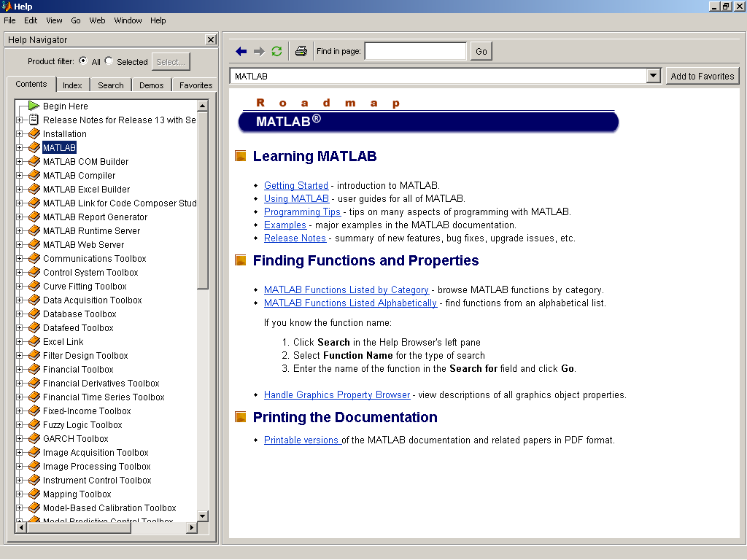The height and width of the screenshot is (560, 747).
Task: Click the horizontal scrollbar thumb in Contents tree
Action: 79,527
